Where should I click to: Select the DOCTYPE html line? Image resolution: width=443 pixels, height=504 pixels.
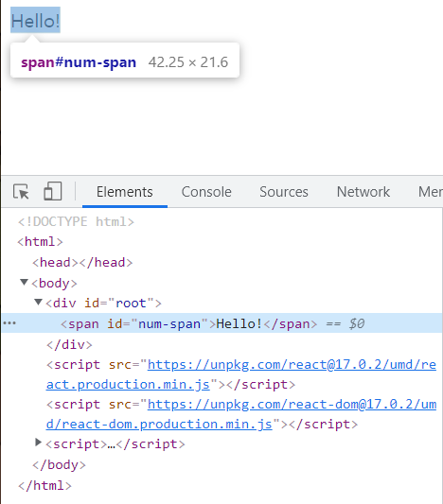click(76, 222)
